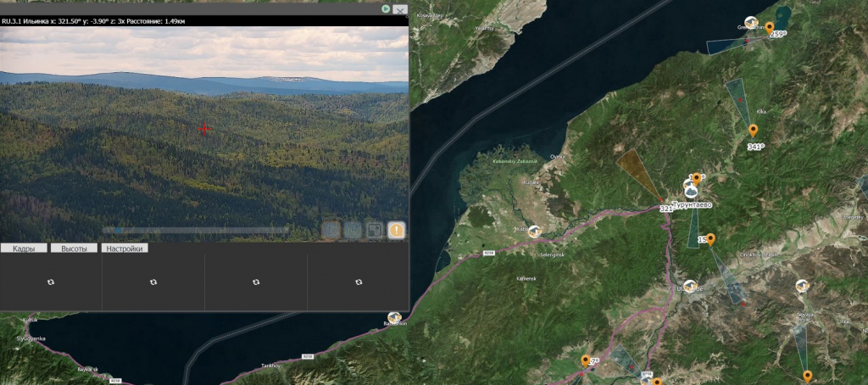The image size is (868, 385).
Task: Click the zoom slider over camera image
Action: pyautogui.click(x=195, y=230)
